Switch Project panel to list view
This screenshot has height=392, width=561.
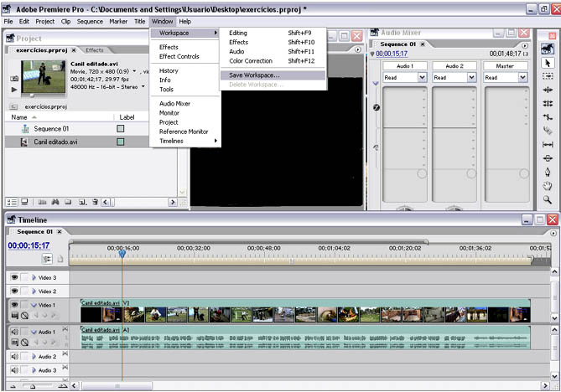click(12, 202)
